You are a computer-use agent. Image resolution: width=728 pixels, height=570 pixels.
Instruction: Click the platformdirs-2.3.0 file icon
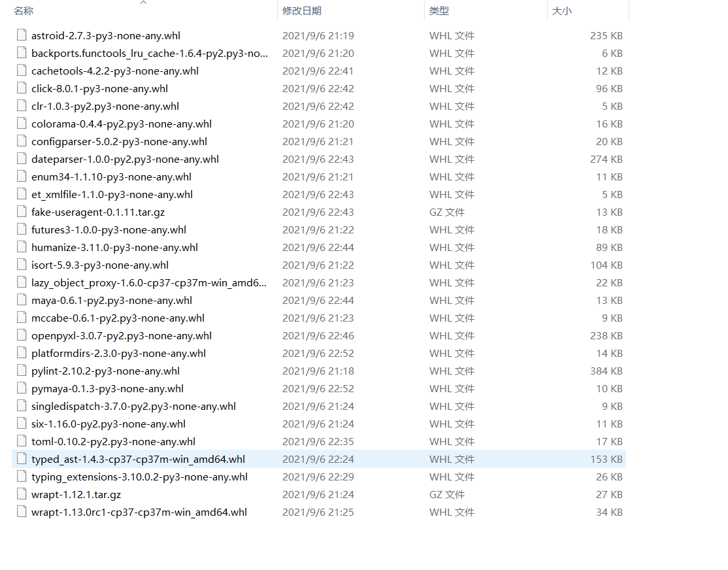[22, 352]
